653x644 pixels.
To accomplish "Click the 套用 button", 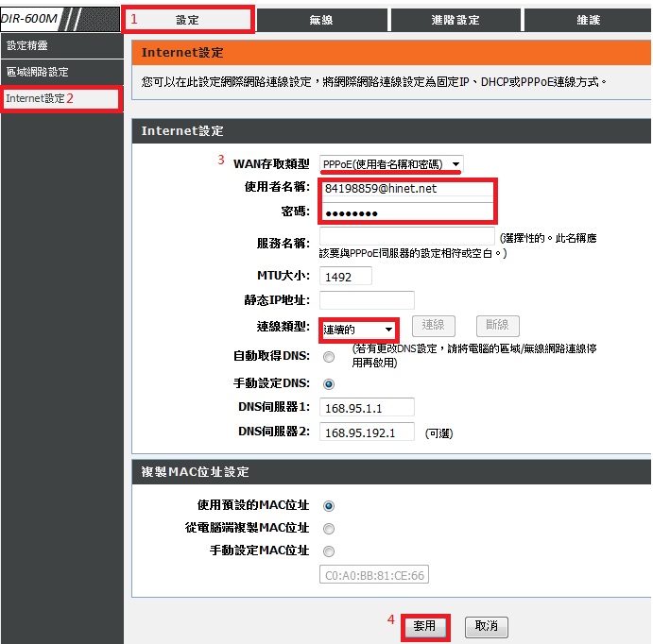I will (424, 626).
